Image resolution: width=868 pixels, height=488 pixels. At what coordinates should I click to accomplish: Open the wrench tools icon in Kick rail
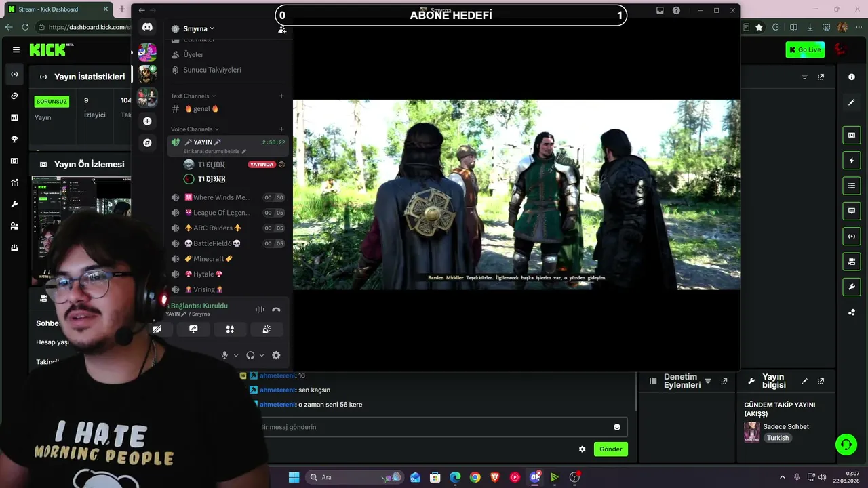point(852,287)
